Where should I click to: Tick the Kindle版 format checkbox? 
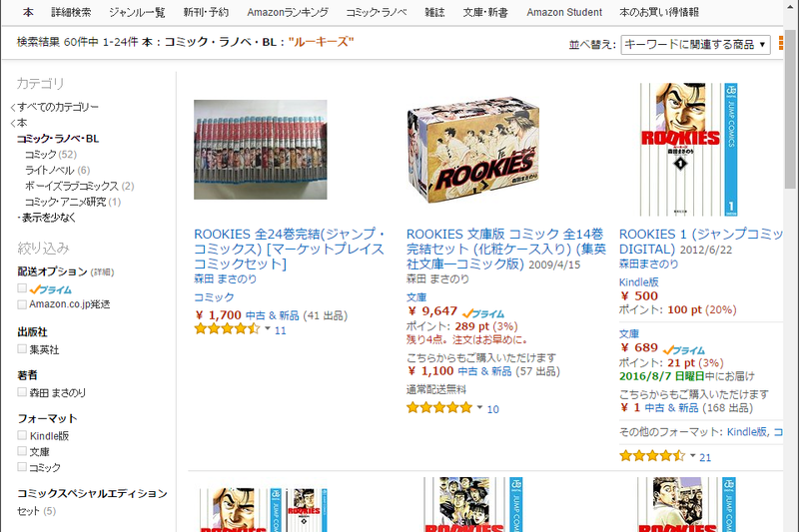pos(22,435)
